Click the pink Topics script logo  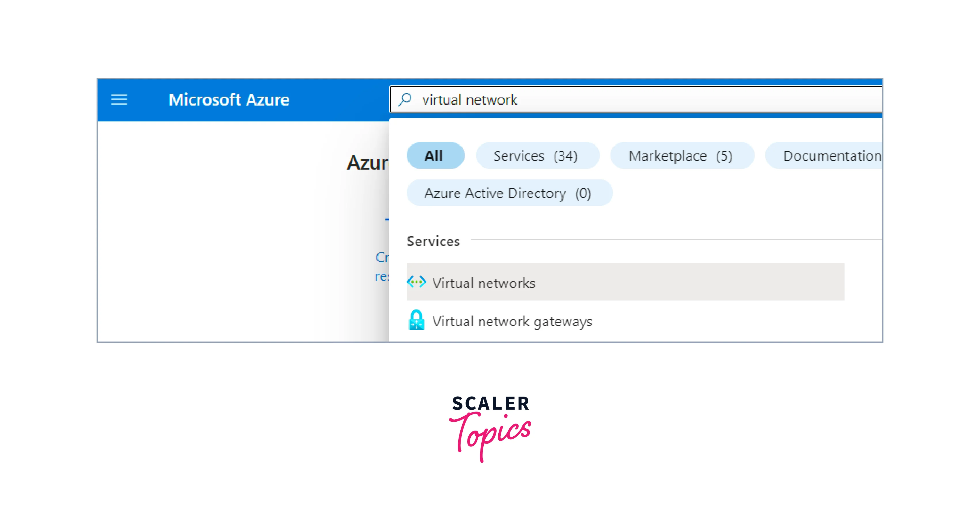[490, 436]
